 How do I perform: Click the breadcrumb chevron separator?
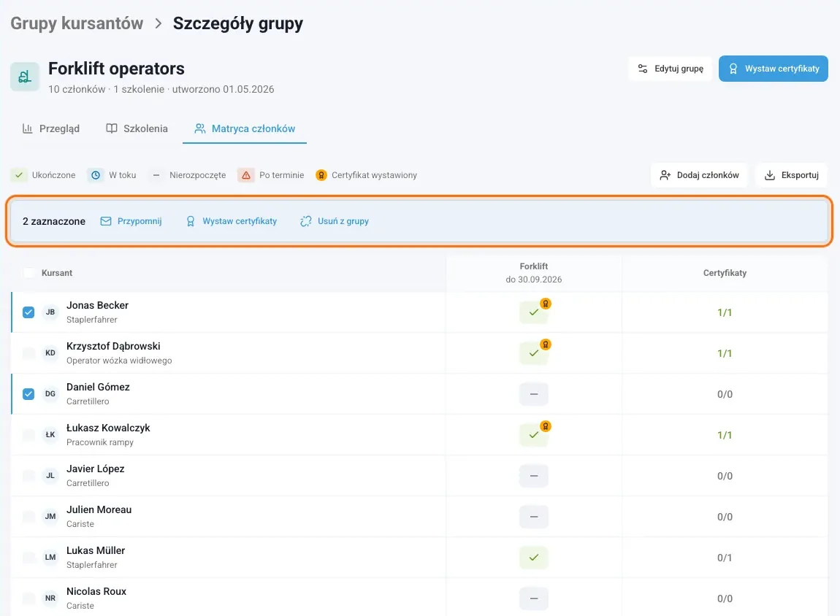click(158, 23)
